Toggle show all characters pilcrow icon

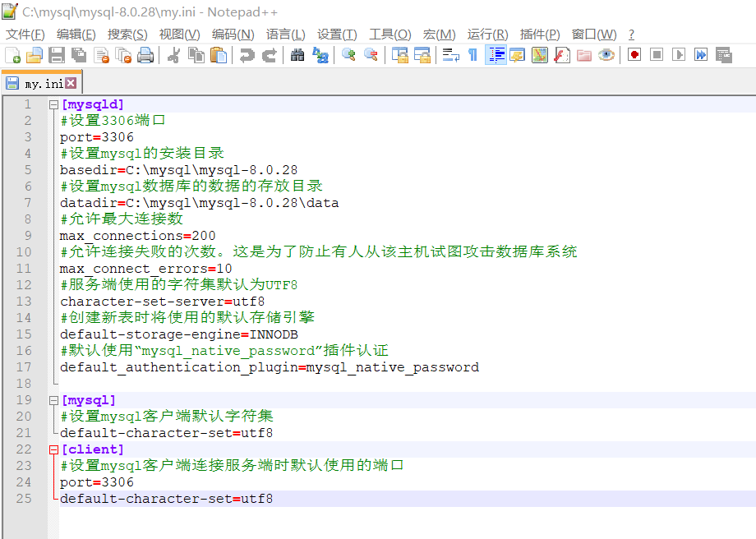[473, 55]
